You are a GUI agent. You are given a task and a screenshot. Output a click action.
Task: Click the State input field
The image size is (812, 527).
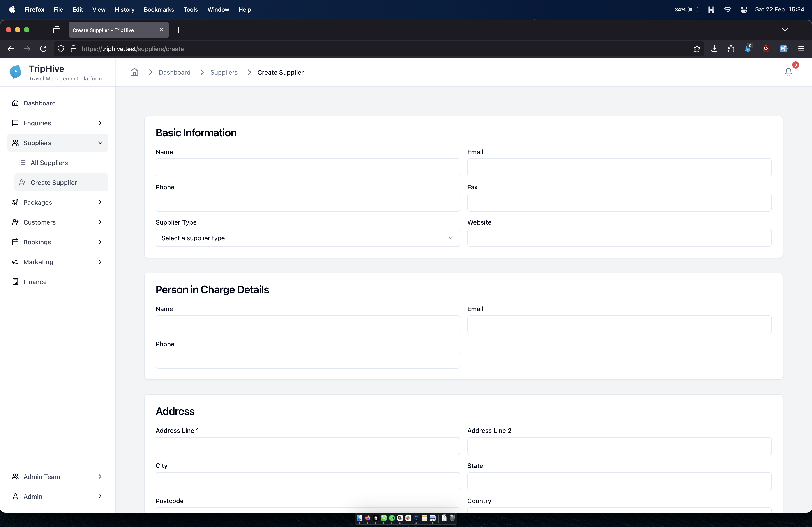point(619,481)
